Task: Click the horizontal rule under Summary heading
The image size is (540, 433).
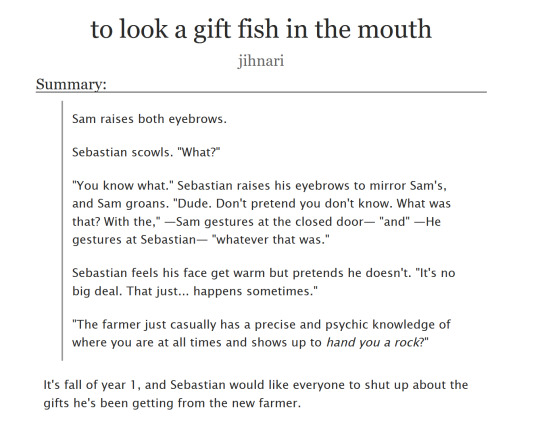Action: click(261, 92)
